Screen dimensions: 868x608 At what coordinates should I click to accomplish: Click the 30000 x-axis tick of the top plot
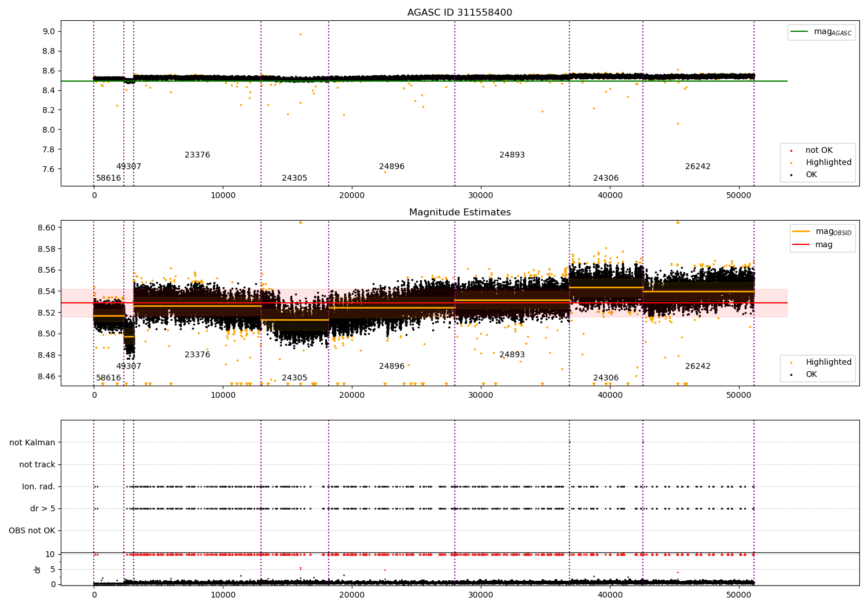(481, 196)
